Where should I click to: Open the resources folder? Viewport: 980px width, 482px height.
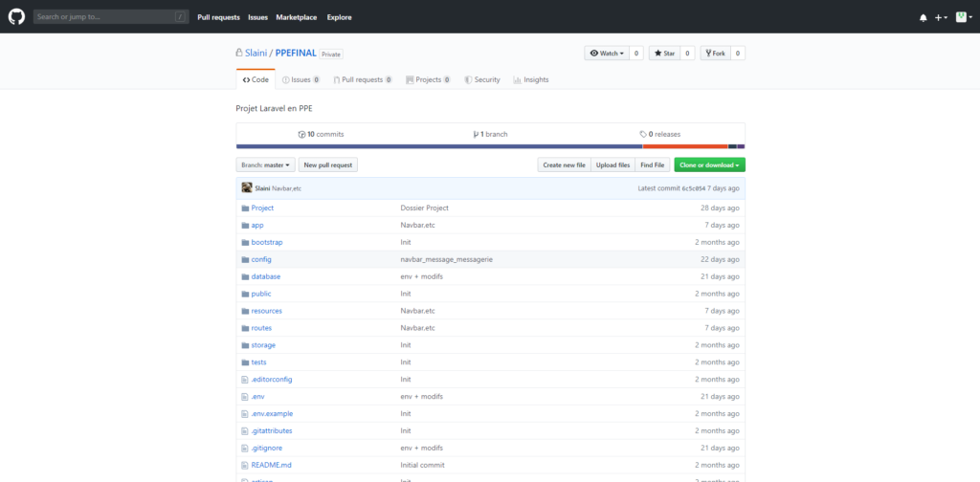266,311
